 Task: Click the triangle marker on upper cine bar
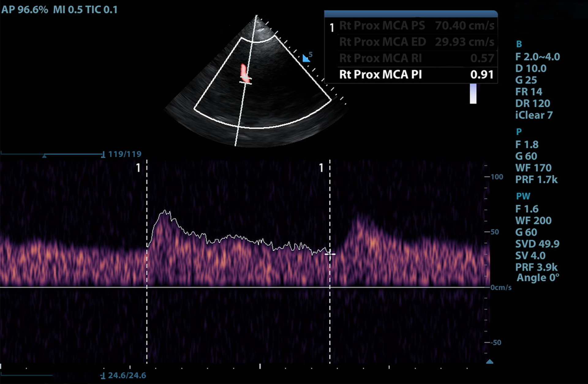44,156
